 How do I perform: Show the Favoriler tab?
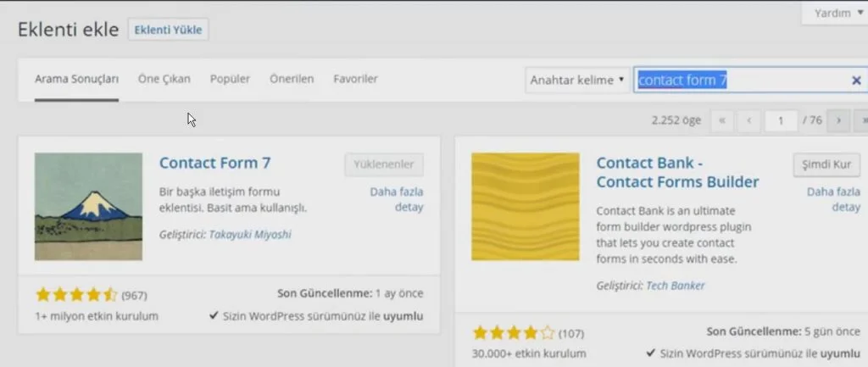(355, 79)
